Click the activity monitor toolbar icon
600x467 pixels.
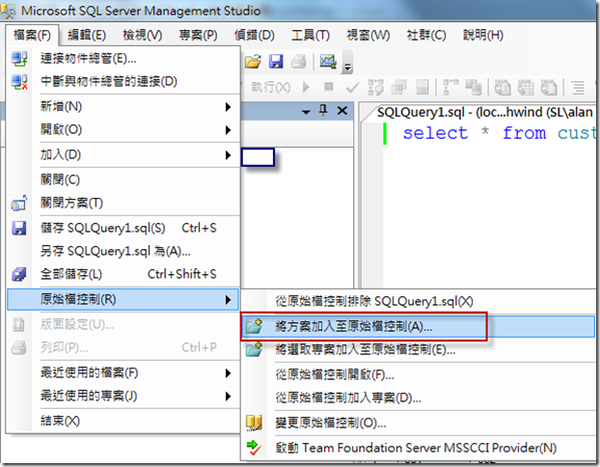[x=328, y=61]
